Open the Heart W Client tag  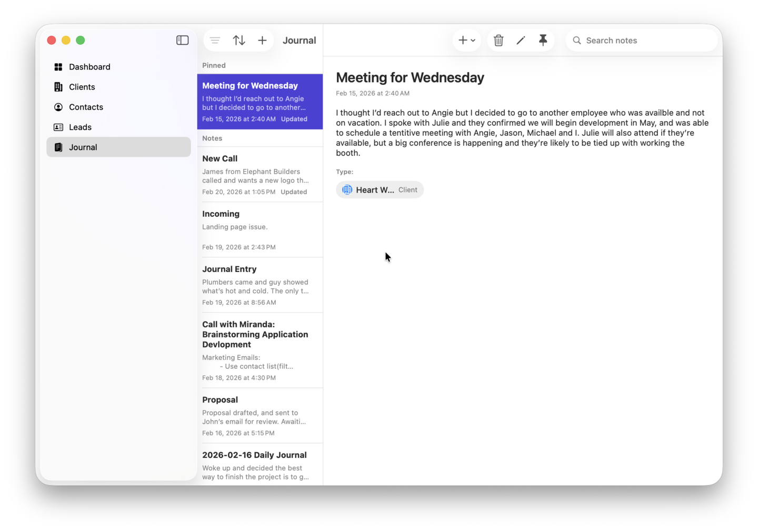point(380,189)
